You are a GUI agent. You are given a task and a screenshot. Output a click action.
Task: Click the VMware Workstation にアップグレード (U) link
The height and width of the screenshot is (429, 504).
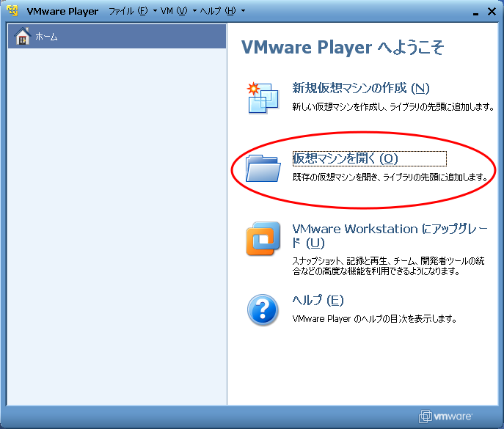pos(390,236)
